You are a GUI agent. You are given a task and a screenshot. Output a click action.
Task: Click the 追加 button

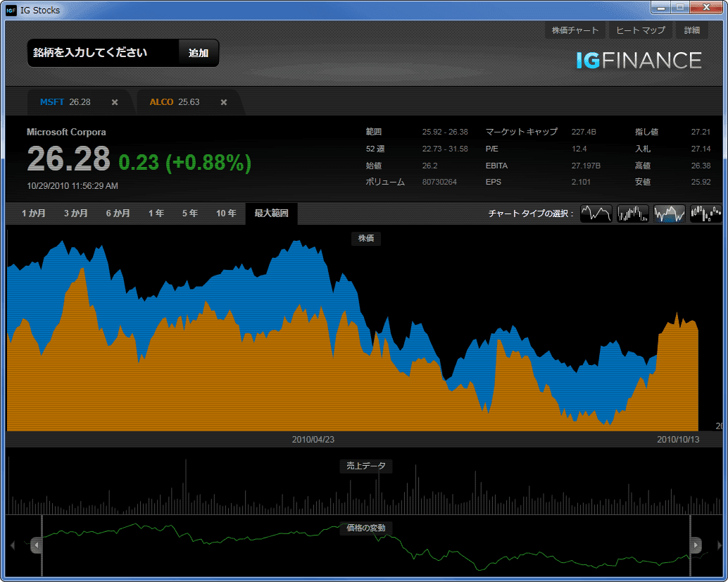[199, 53]
